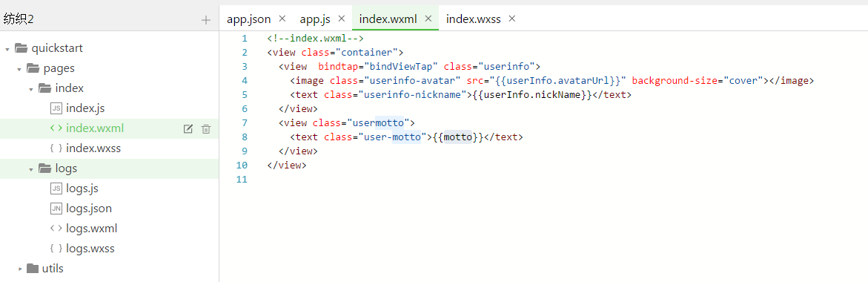868x282 pixels.
Task: Collapse the logs folder arrow
Action: 31,169
